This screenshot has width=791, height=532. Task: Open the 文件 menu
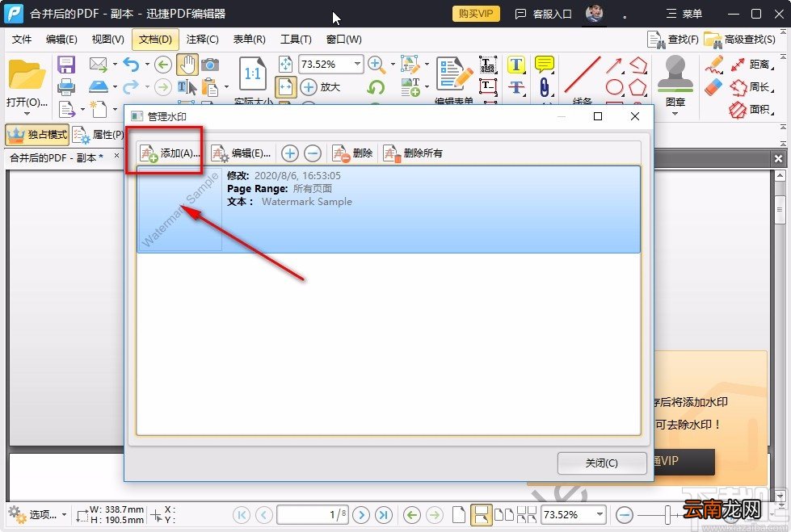tap(22, 40)
